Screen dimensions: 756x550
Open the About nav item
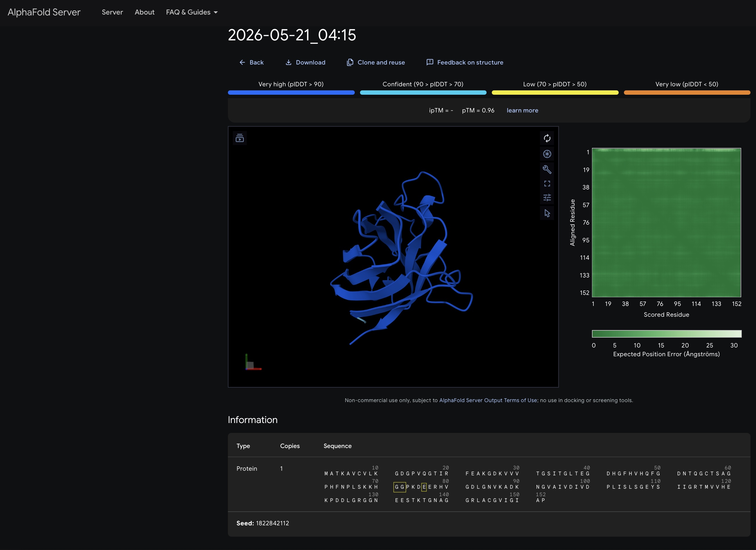click(x=144, y=12)
